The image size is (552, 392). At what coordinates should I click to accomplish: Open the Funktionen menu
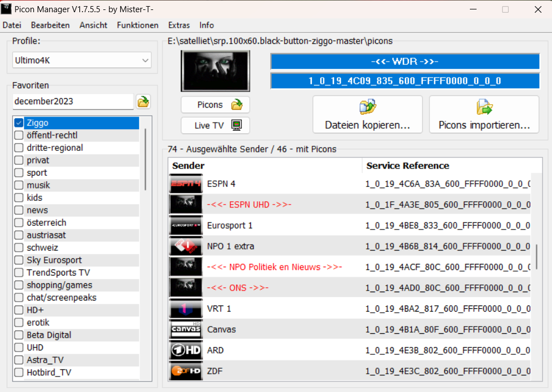click(138, 25)
